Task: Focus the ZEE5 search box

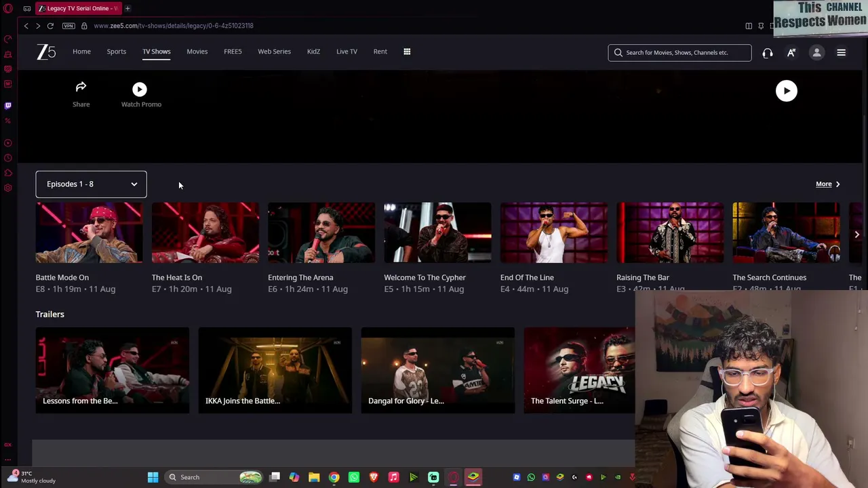Action: pyautogui.click(x=679, y=52)
